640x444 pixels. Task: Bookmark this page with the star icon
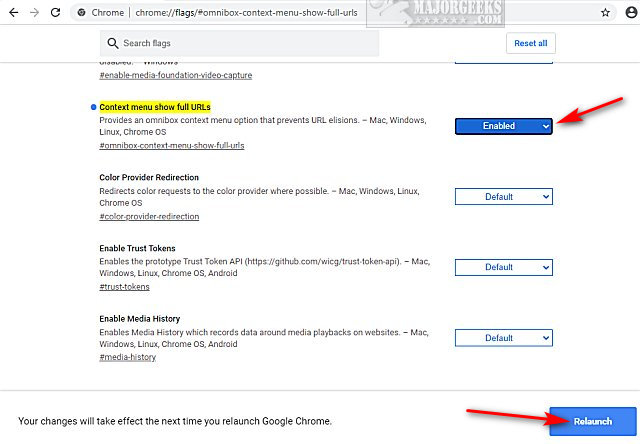click(x=605, y=13)
